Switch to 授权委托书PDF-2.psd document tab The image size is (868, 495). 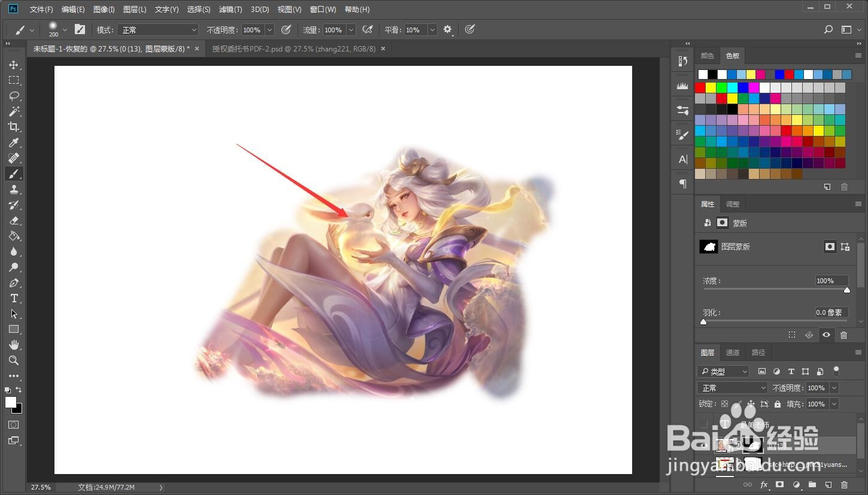(x=294, y=48)
